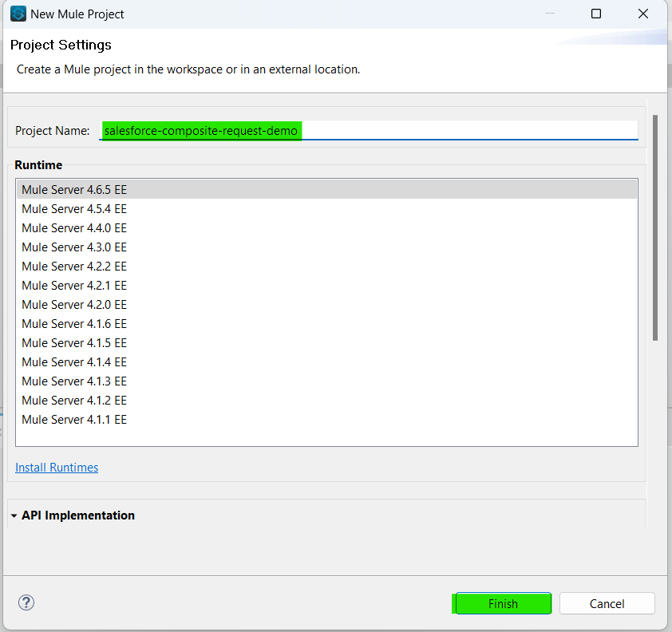Close the New Mule Project dialog
The height and width of the screenshot is (632, 672).
point(643,14)
